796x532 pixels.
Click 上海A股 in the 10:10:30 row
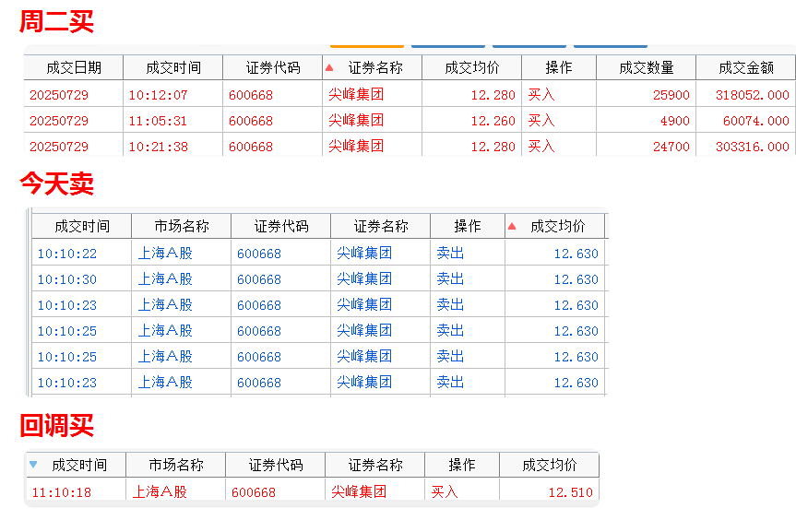coord(165,278)
